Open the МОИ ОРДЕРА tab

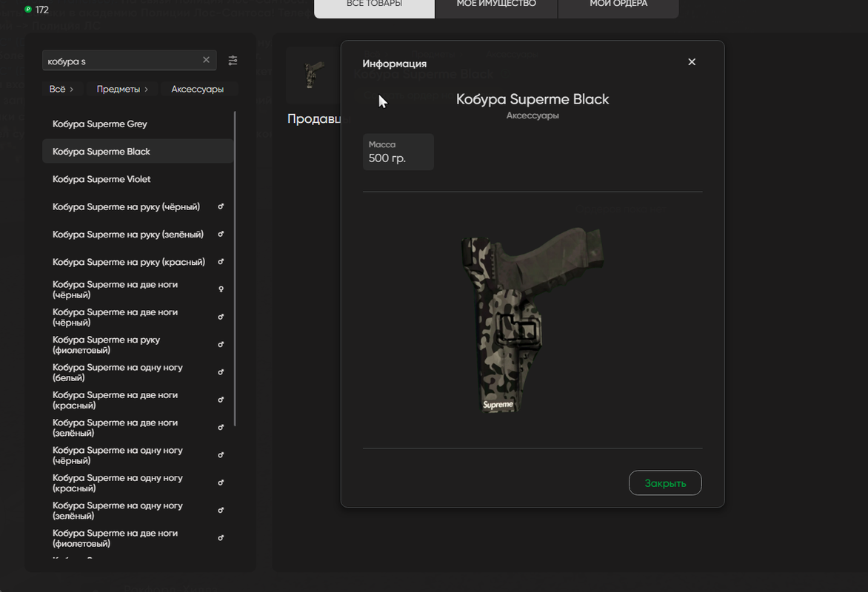tap(618, 7)
